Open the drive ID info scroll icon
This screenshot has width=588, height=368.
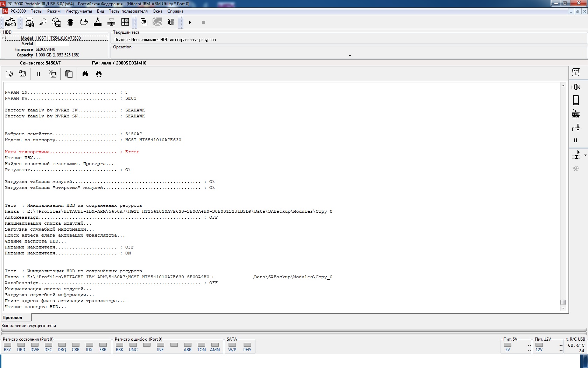point(30,22)
